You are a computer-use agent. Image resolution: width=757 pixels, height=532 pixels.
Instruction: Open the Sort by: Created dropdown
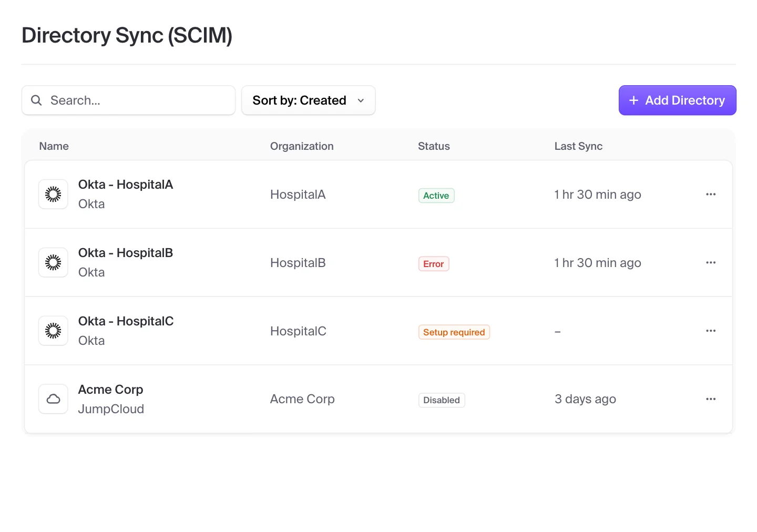coord(309,100)
